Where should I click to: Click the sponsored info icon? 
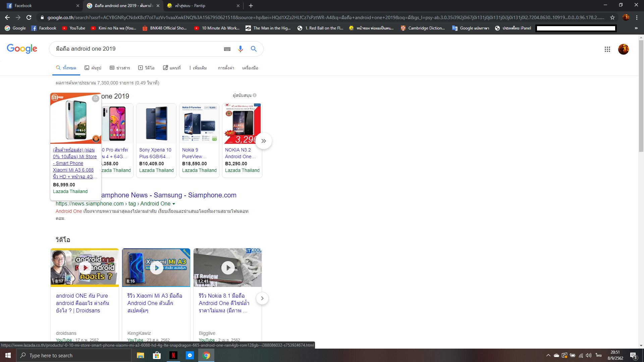(255, 95)
